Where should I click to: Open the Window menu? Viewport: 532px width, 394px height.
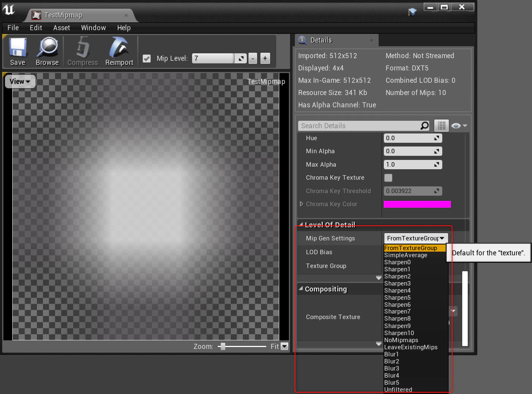point(93,28)
